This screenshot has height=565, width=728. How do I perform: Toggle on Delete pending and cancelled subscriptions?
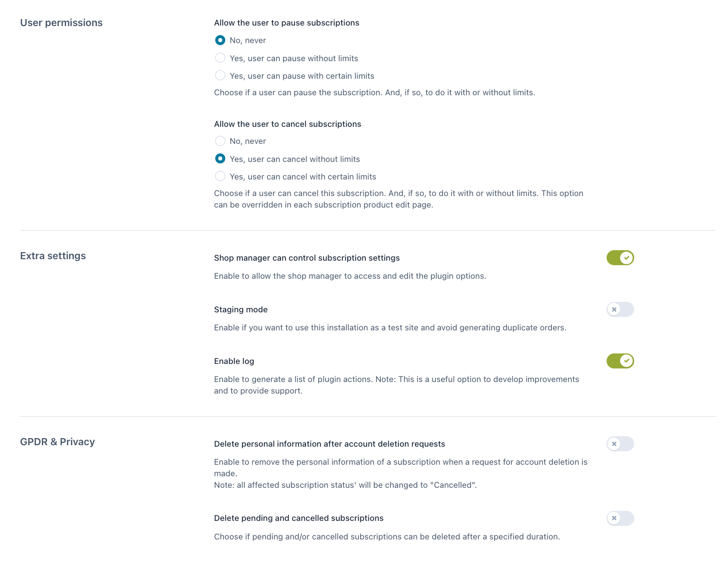[620, 518]
